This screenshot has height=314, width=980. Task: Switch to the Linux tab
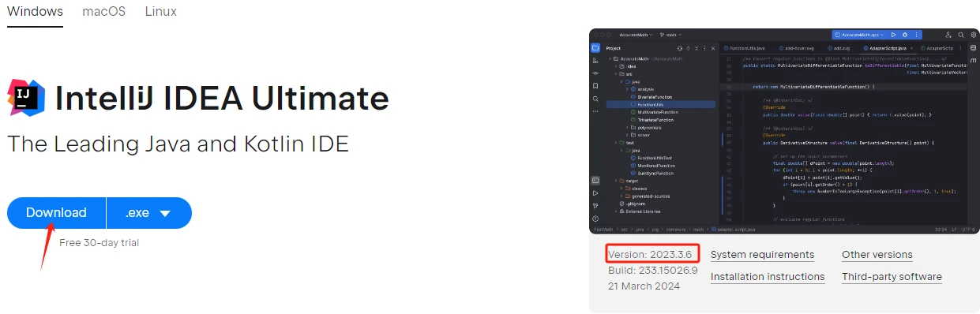tap(161, 12)
